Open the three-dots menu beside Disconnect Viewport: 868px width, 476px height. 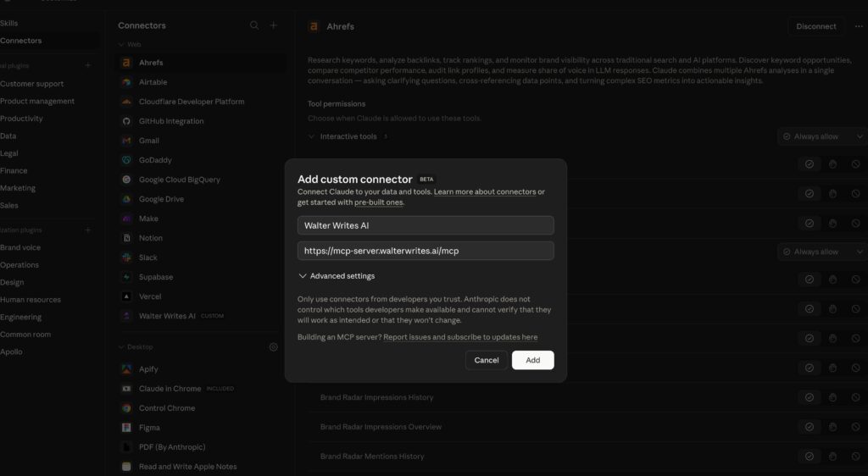859,26
